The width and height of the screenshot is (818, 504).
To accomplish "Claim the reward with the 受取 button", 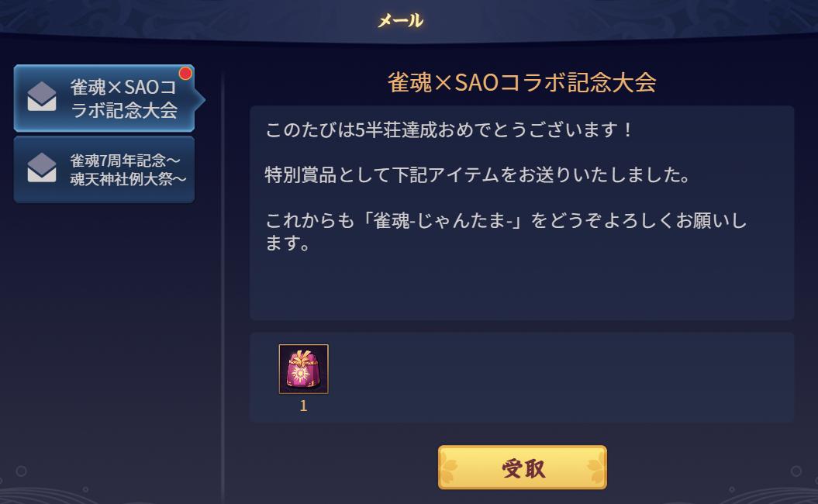I will pyautogui.click(x=523, y=468).
